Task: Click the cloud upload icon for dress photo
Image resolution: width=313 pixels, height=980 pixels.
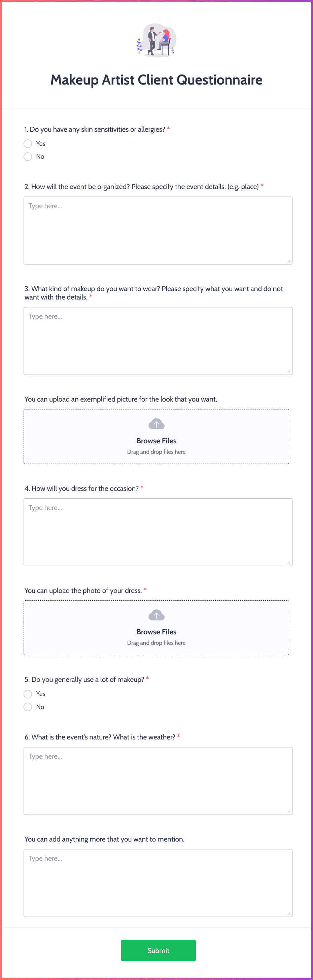Action: tap(156, 615)
